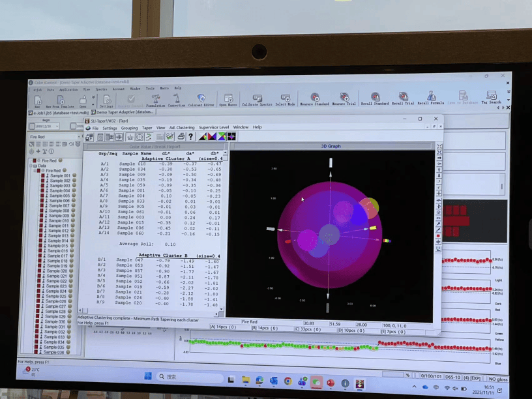The image size is (532, 399).
Task: Toggle the red checkbox beside Sample 010
Action: click(x=40, y=221)
